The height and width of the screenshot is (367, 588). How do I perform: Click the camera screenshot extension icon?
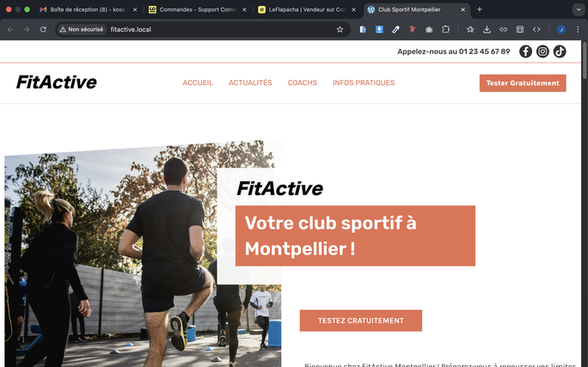429,29
